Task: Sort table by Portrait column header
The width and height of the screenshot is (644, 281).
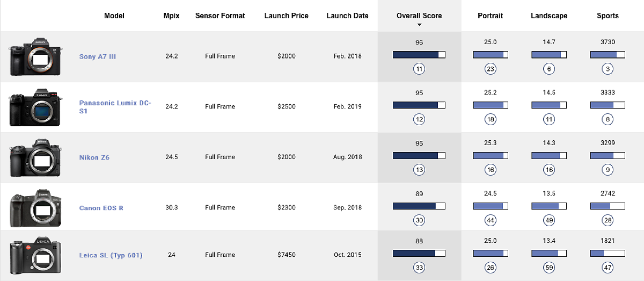Action: (x=490, y=16)
